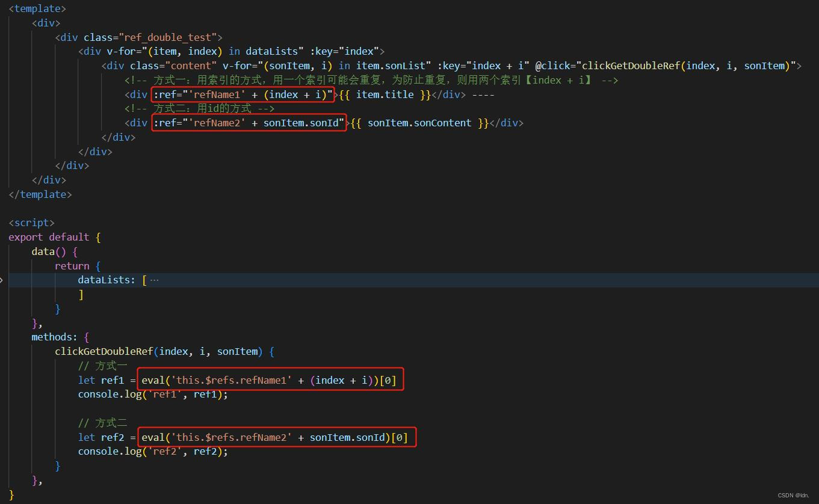Viewport: 819px width, 504px height.
Task: Click :ref="'refName1' + (index + i)" attribute
Action: [x=243, y=94]
